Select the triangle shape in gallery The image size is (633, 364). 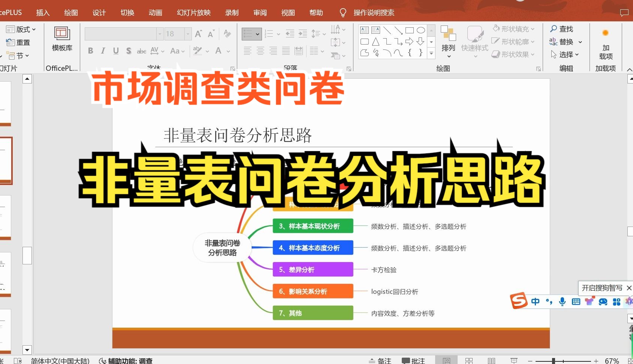click(376, 42)
